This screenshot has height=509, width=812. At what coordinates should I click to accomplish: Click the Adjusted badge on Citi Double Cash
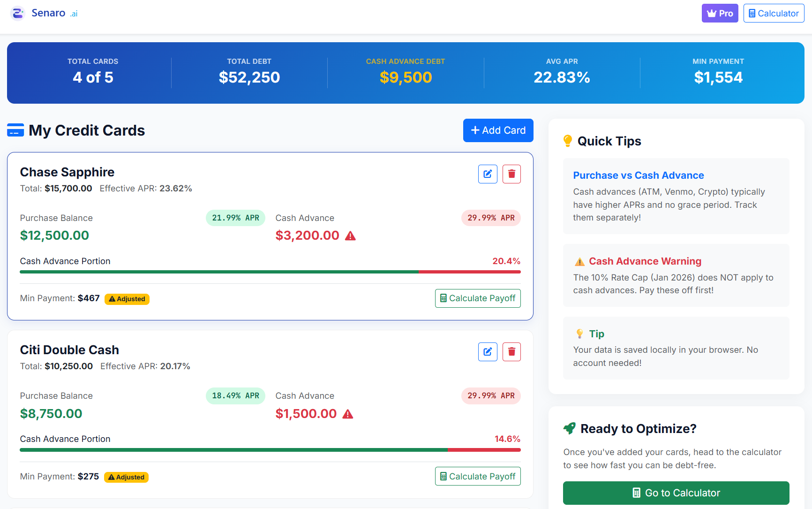pyautogui.click(x=126, y=477)
